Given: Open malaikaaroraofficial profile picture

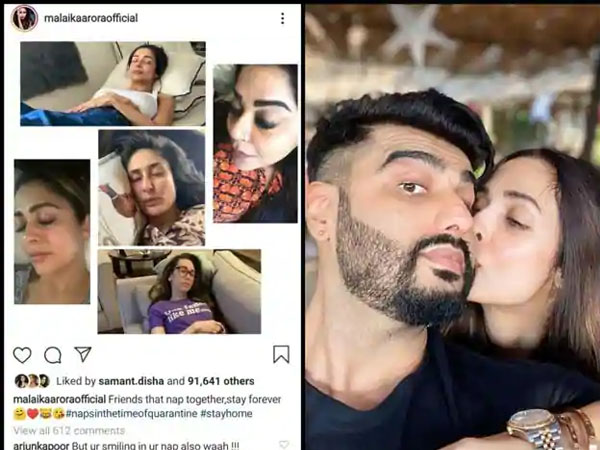Looking at the screenshot, I should (24, 18).
